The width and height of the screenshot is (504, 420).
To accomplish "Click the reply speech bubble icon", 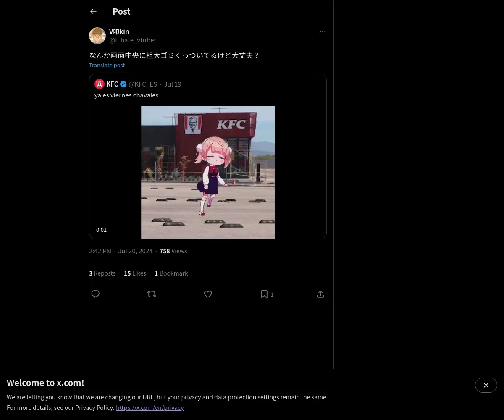I will pyautogui.click(x=95, y=294).
